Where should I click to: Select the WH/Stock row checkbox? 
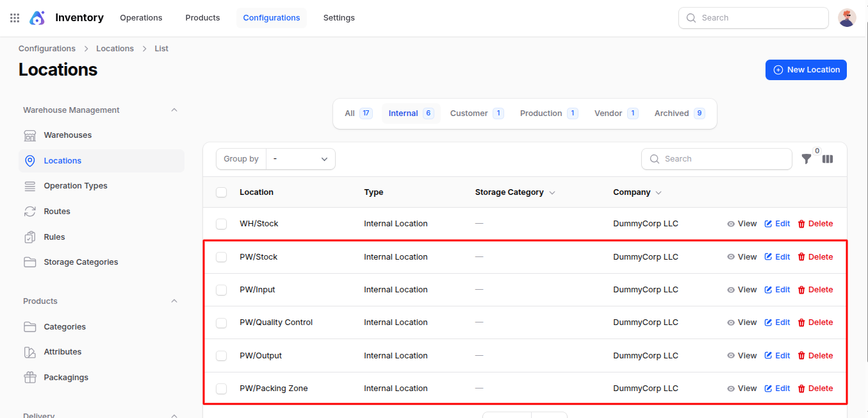222,224
